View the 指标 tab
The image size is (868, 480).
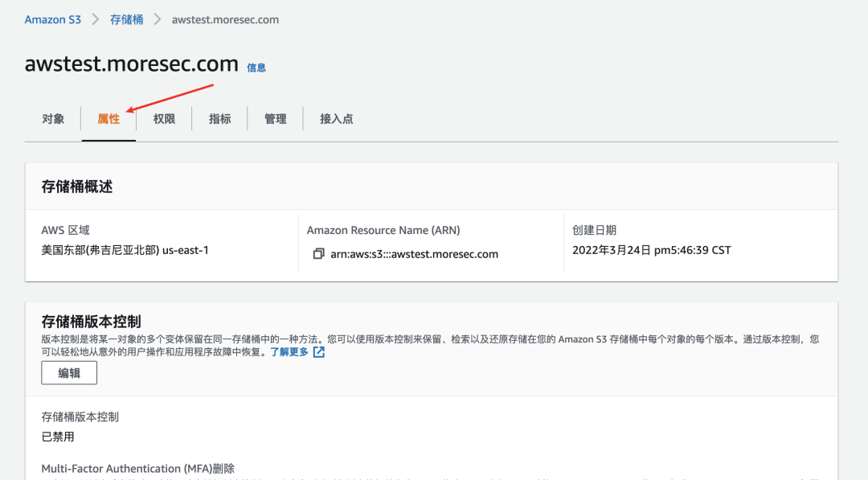(219, 118)
